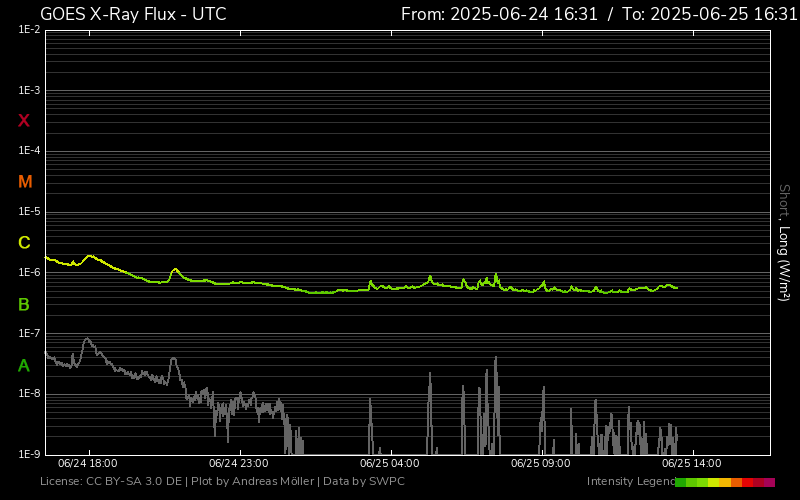Click the From 2025-06-24 16:31 timestamp
This screenshot has height=500, width=800.
[499, 14]
